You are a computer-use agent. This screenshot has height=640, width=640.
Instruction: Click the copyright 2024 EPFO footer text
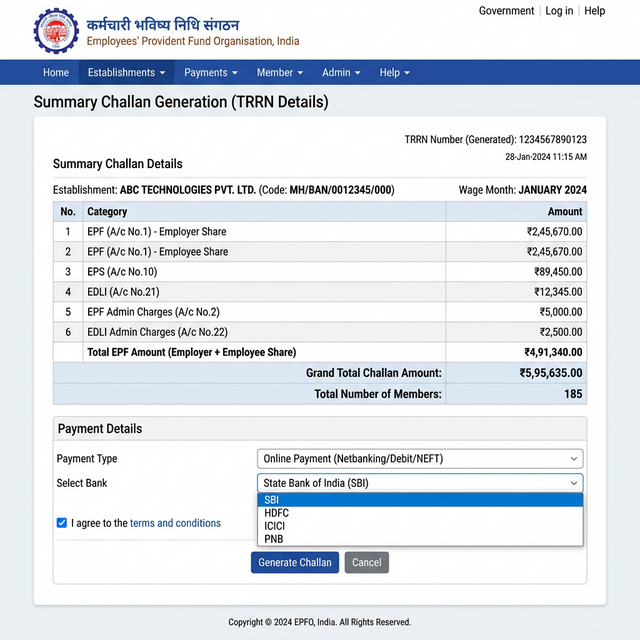point(320,622)
